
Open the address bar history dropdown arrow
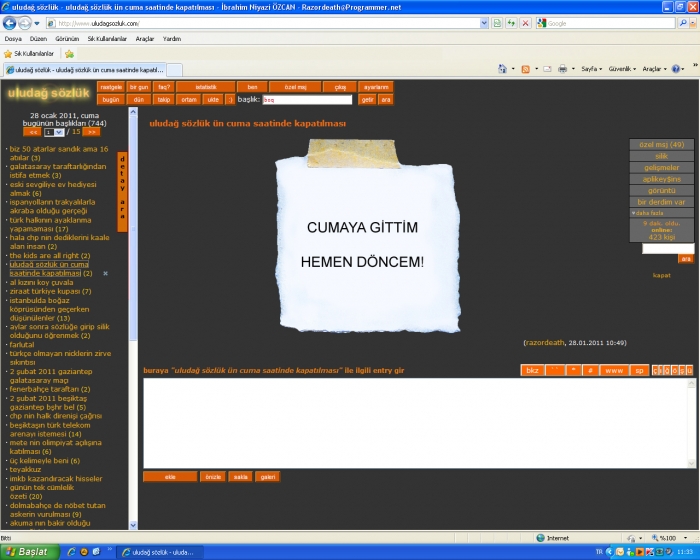[x=484, y=23]
